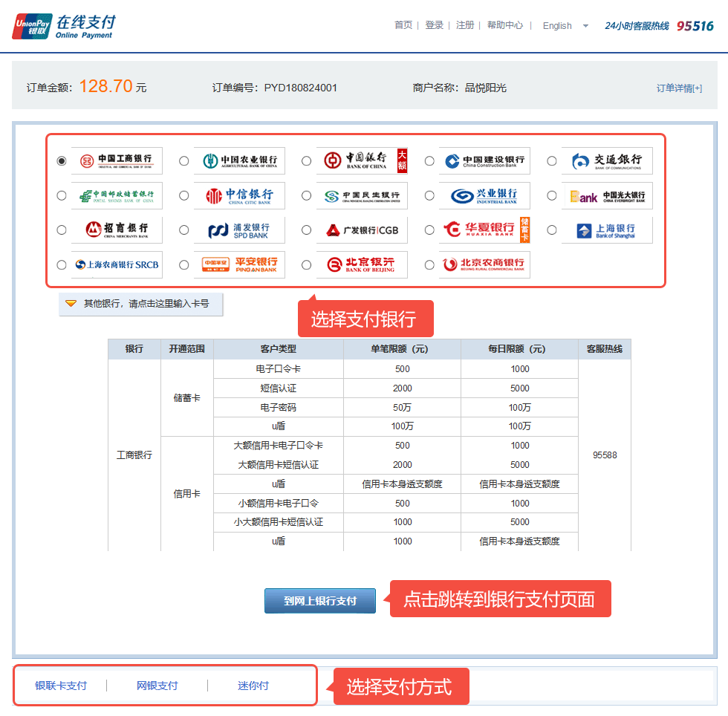Screen dimensions: 728x716
Task: Open 帮助中心 help center
Action: tap(504, 25)
